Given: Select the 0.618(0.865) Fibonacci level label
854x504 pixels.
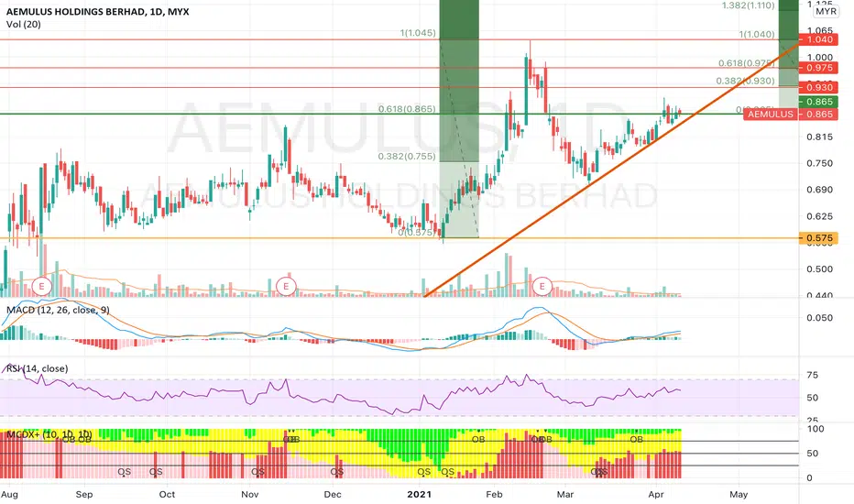Looking at the screenshot, I should point(407,109).
